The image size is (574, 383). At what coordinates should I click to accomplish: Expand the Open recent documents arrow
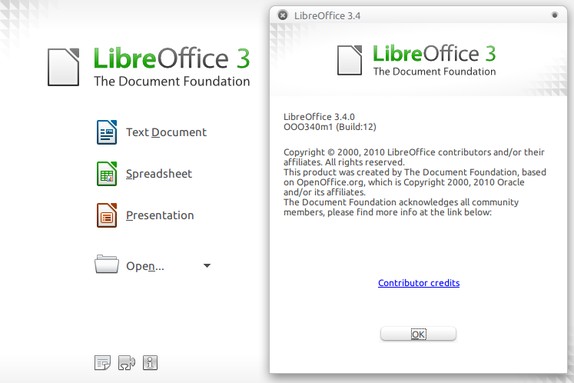tap(207, 265)
